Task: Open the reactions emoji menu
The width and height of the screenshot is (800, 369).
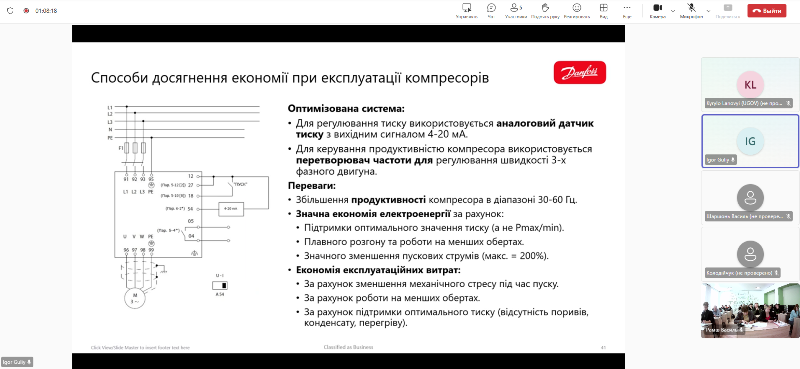Action: point(577,10)
